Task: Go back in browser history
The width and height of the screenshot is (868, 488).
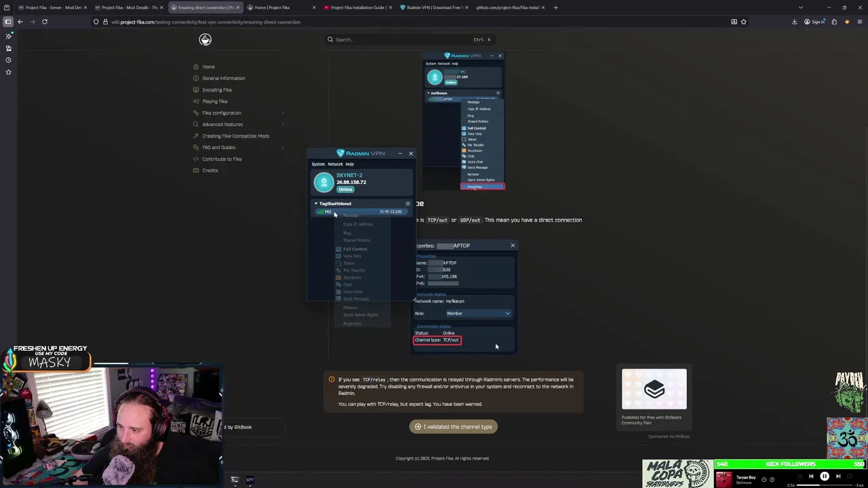Action: pyautogui.click(x=20, y=22)
